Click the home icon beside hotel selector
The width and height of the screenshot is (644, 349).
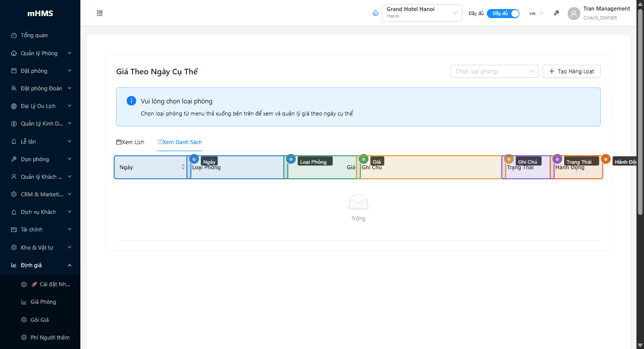(x=375, y=13)
